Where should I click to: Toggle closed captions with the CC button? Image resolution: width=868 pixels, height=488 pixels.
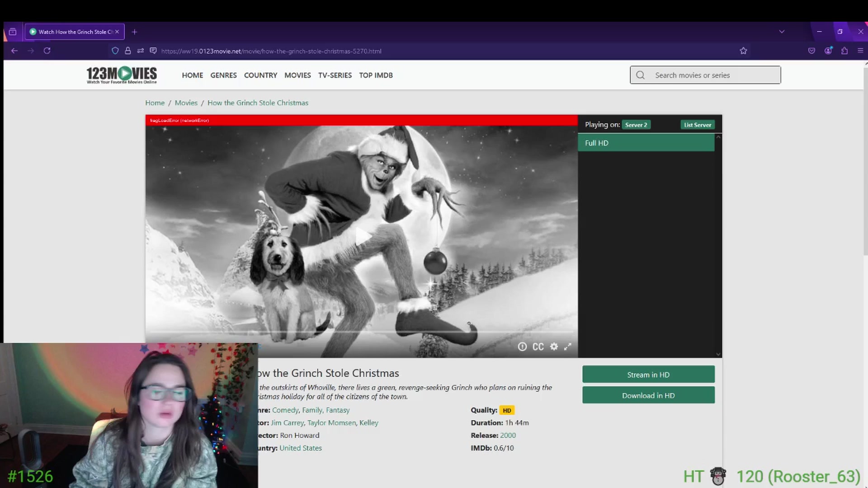[538, 347]
